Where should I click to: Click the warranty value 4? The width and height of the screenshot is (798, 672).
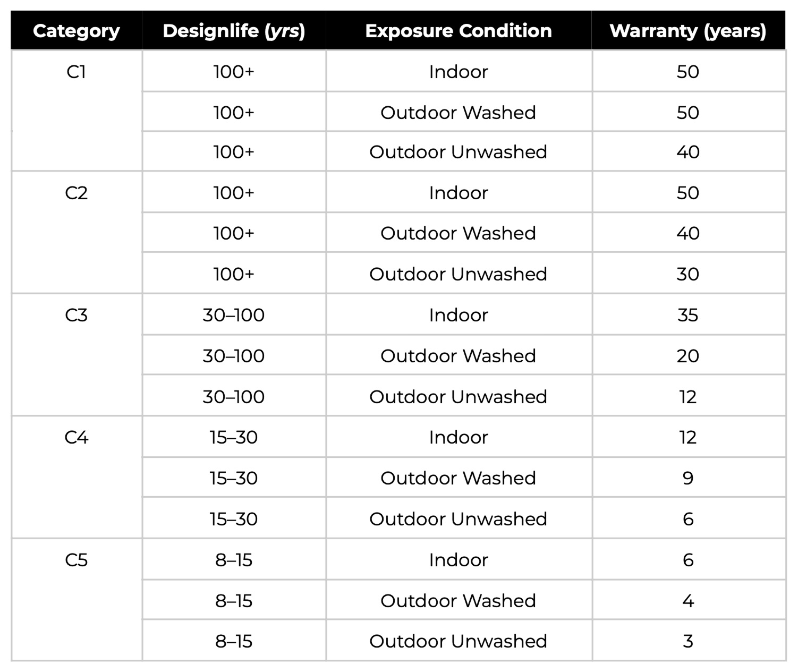click(688, 601)
